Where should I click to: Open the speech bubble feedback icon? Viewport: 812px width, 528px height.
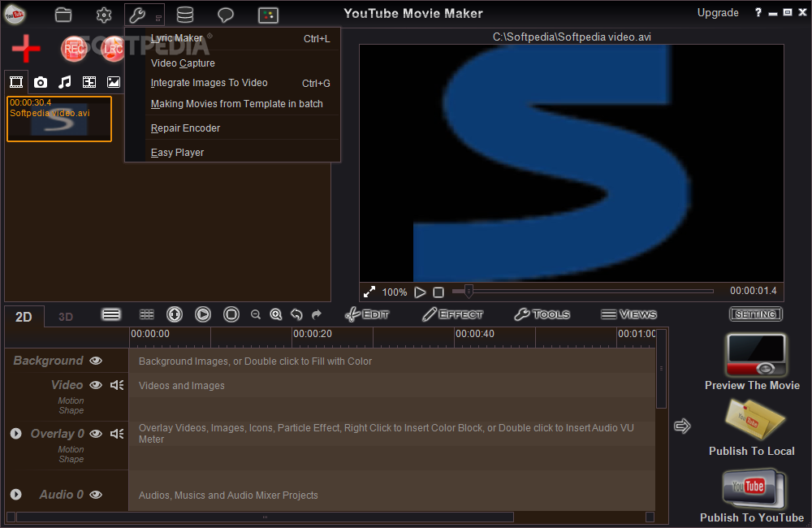[x=225, y=15]
